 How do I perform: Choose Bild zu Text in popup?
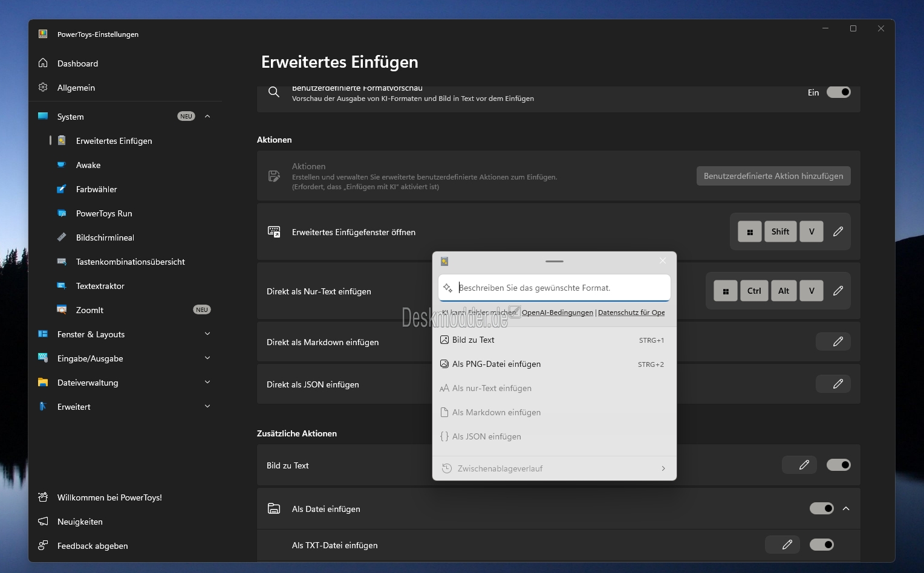tap(555, 340)
